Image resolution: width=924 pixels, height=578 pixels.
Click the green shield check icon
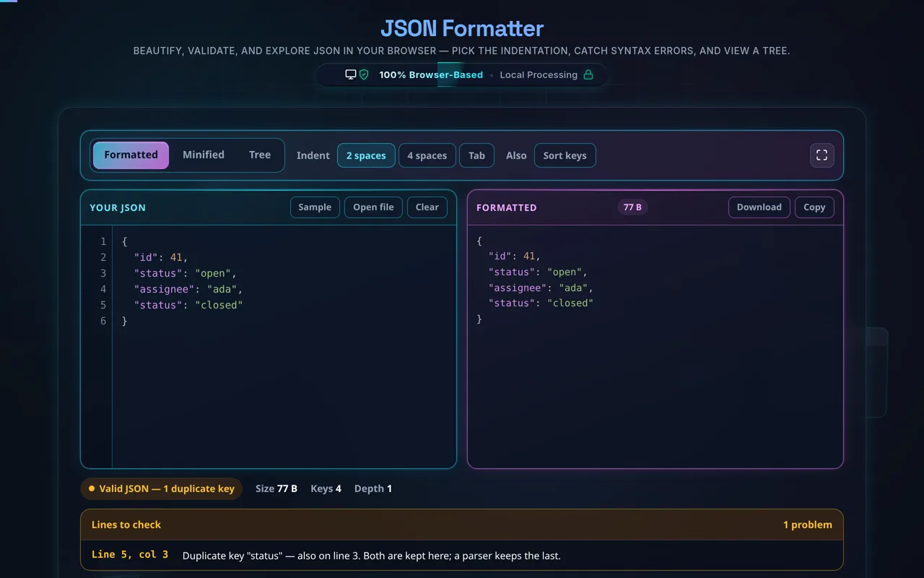coord(364,74)
